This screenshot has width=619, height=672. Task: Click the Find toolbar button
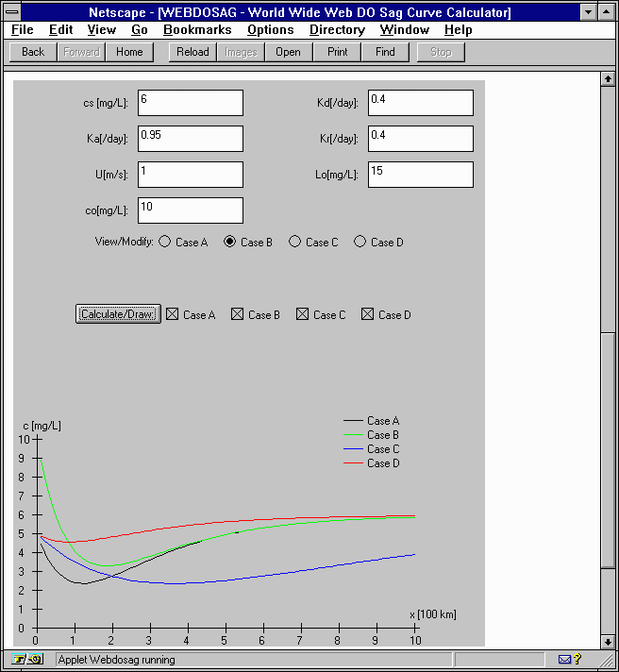[385, 52]
